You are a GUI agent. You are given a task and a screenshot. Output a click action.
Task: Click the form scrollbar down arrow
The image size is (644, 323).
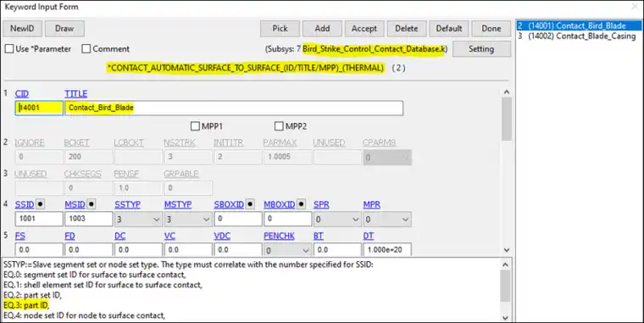507,250
